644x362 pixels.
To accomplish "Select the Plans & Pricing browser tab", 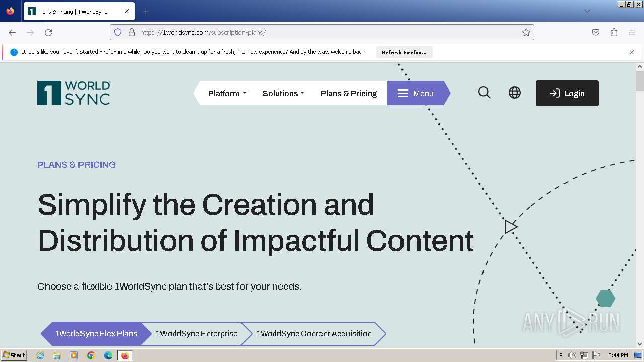I will [78, 11].
